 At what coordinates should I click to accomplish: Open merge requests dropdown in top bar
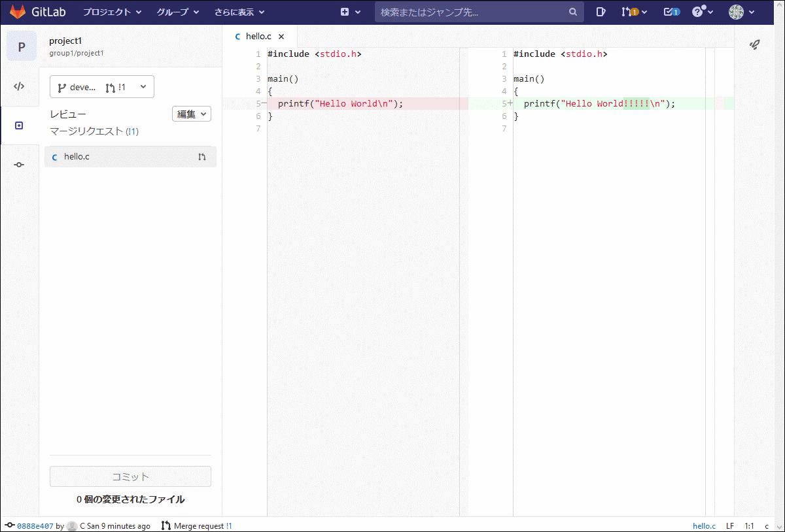pos(634,12)
